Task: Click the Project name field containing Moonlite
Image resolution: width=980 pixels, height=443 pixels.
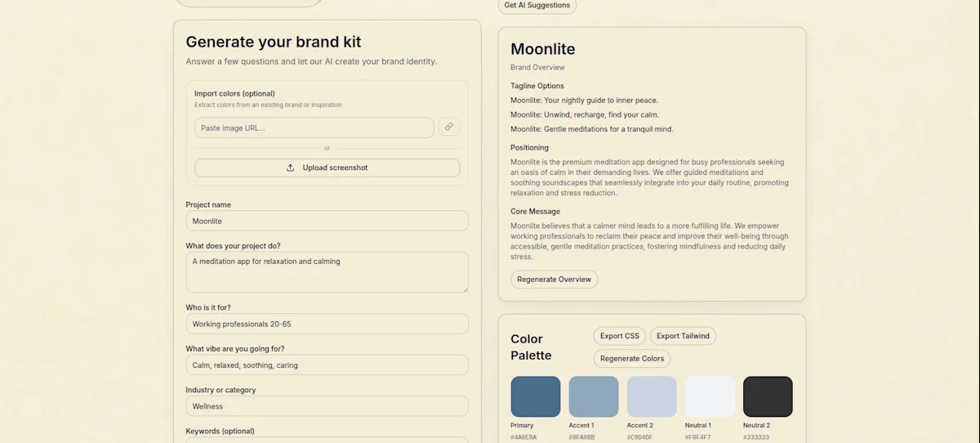Action: tap(327, 221)
